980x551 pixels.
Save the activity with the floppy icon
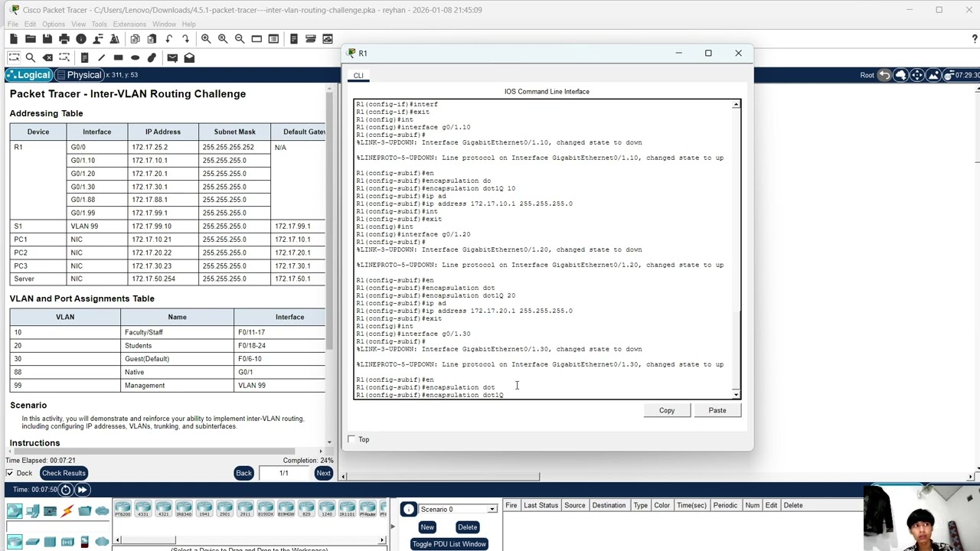pos(47,39)
